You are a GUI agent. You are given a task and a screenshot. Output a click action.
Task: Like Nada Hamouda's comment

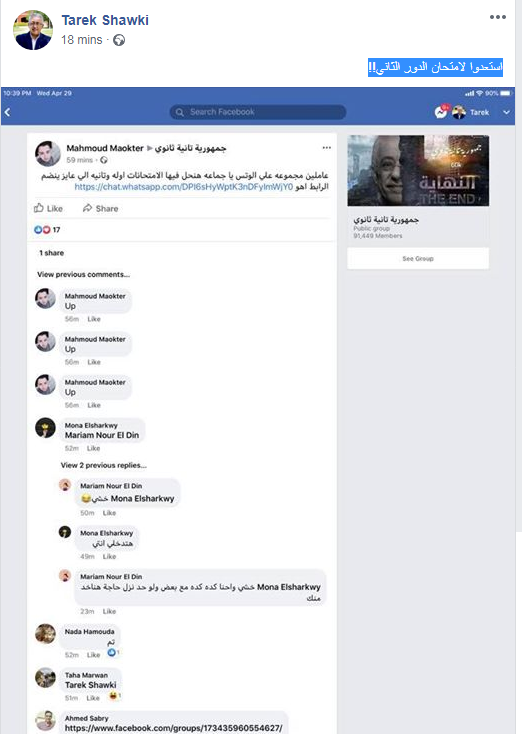point(93,655)
